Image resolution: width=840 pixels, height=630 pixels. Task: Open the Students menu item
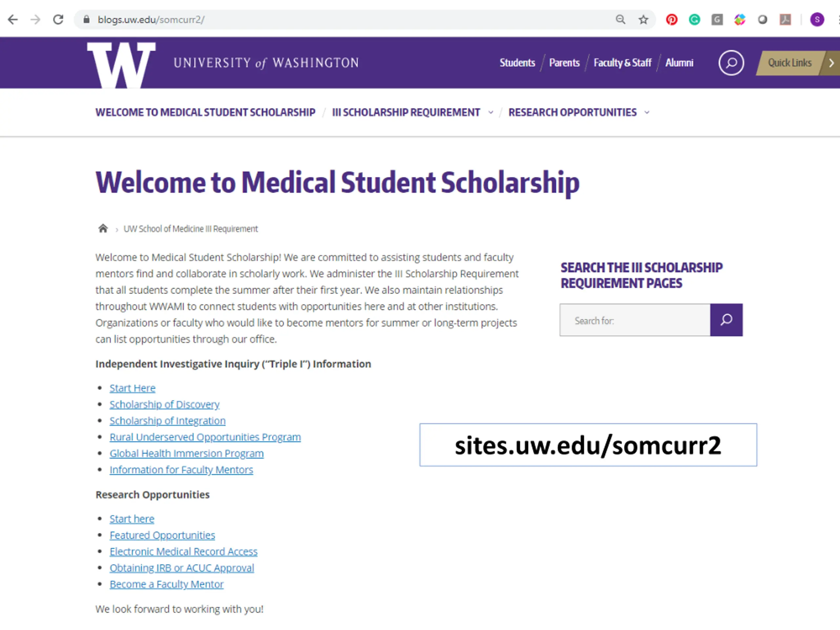pos(517,63)
